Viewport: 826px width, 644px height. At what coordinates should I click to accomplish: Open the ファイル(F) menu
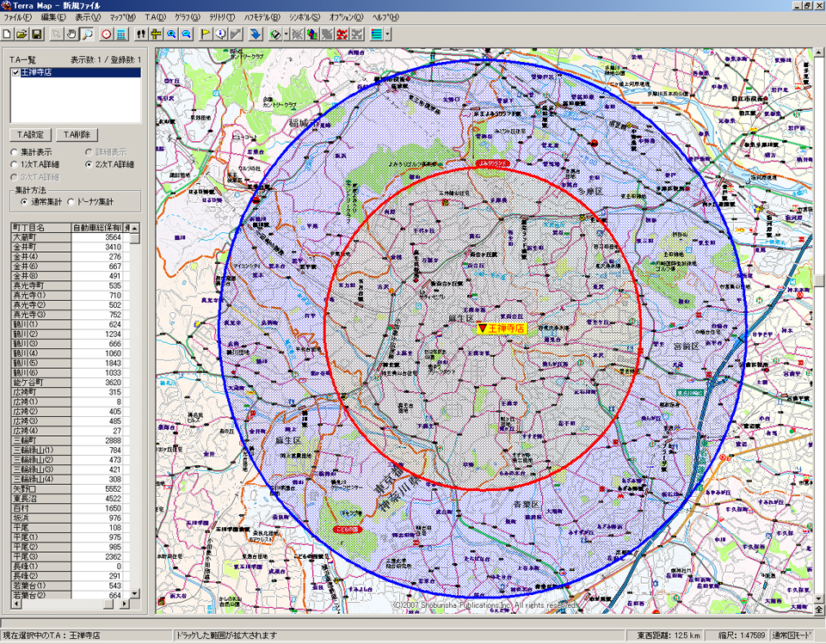[17, 17]
